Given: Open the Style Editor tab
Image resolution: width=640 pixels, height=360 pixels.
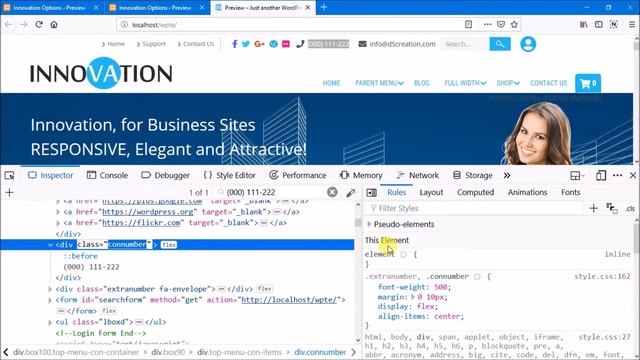Looking at the screenshot, I should click(x=229, y=176).
